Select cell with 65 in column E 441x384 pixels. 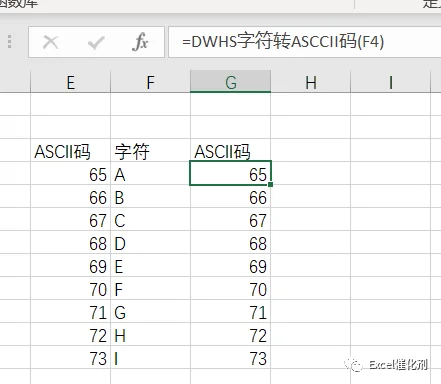click(70, 173)
